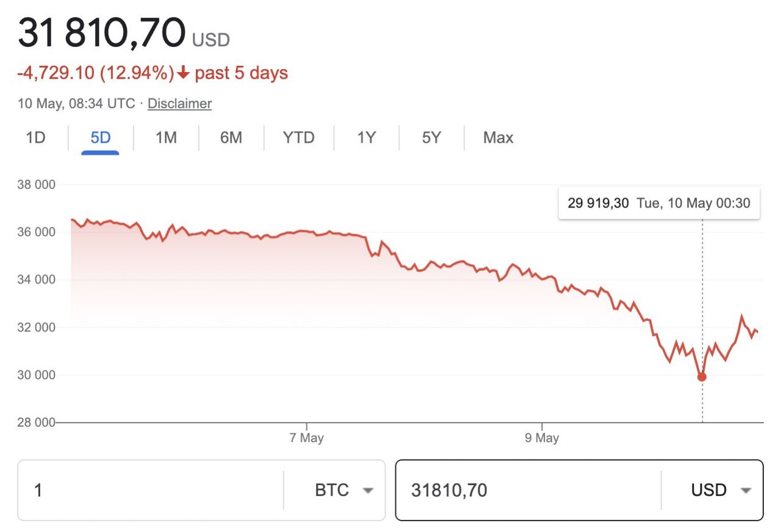Select the YTD range tab

(x=298, y=138)
